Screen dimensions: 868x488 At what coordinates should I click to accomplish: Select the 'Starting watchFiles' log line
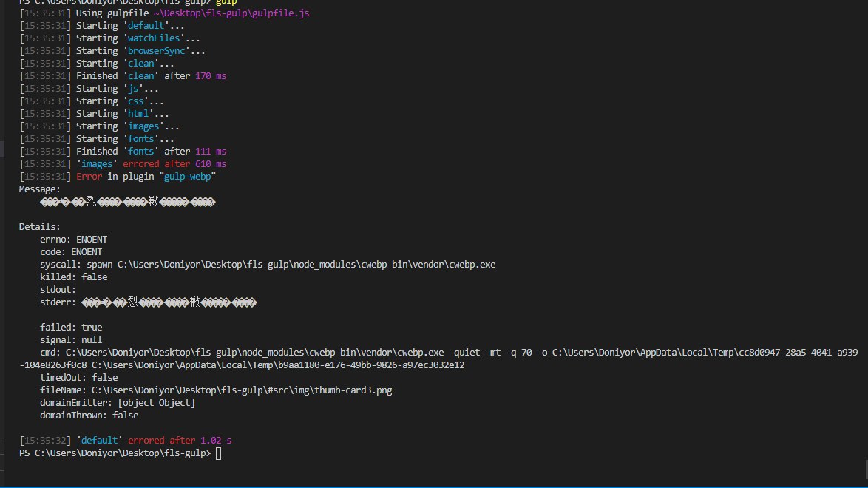[x=109, y=38]
